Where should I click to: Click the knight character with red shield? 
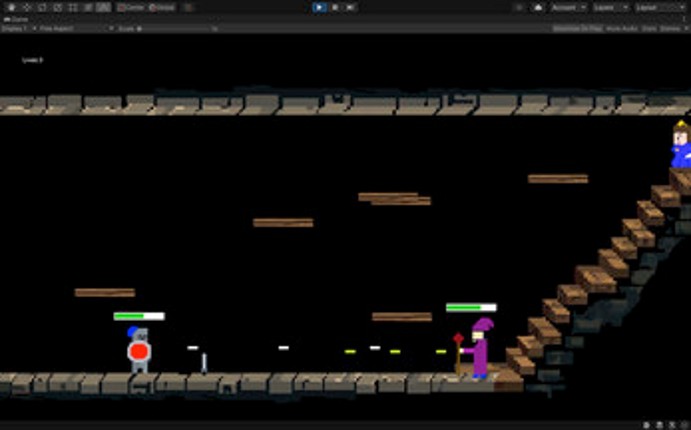tap(139, 350)
